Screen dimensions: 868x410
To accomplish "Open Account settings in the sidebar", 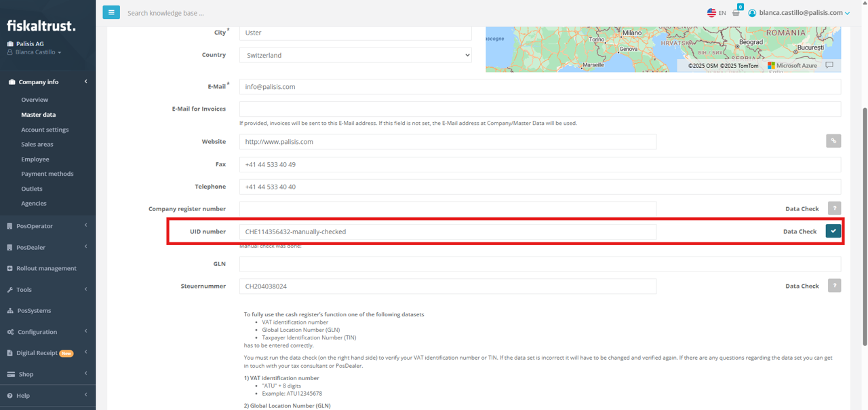I will [45, 130].
